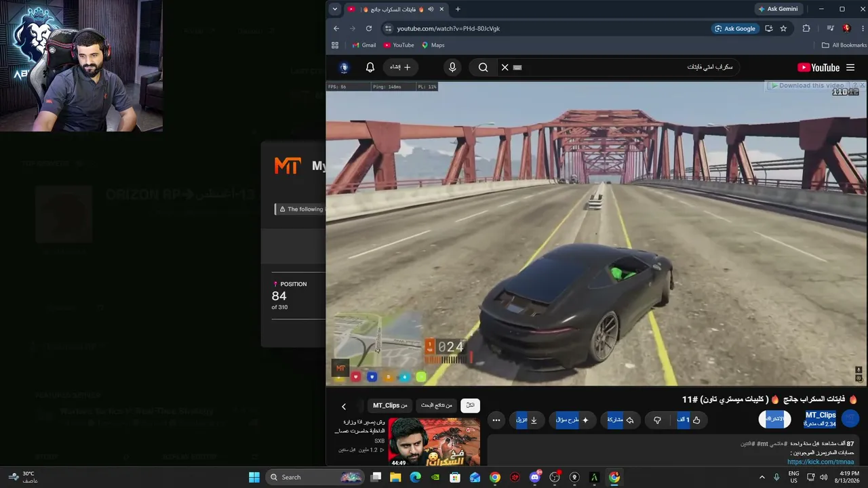Image resolution: width=868 pixels, height=488 pixels.
Task: Click the Ask question button under video
Action: (572, 420)
